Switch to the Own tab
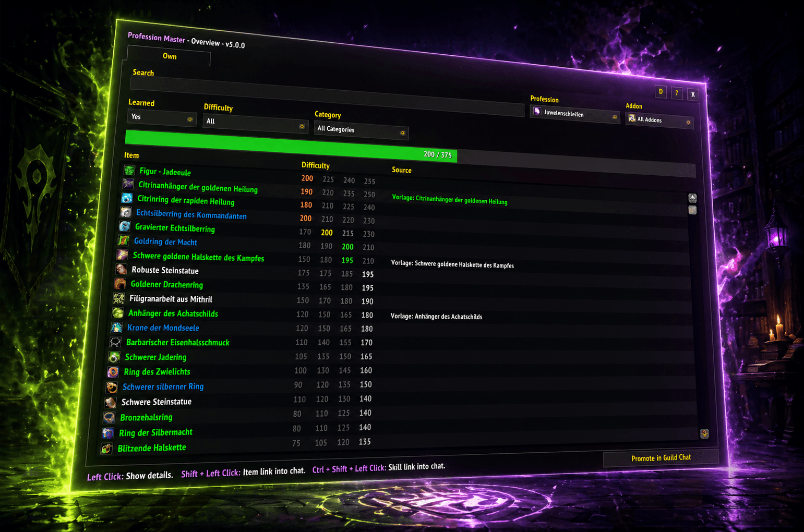 point(169,56)
